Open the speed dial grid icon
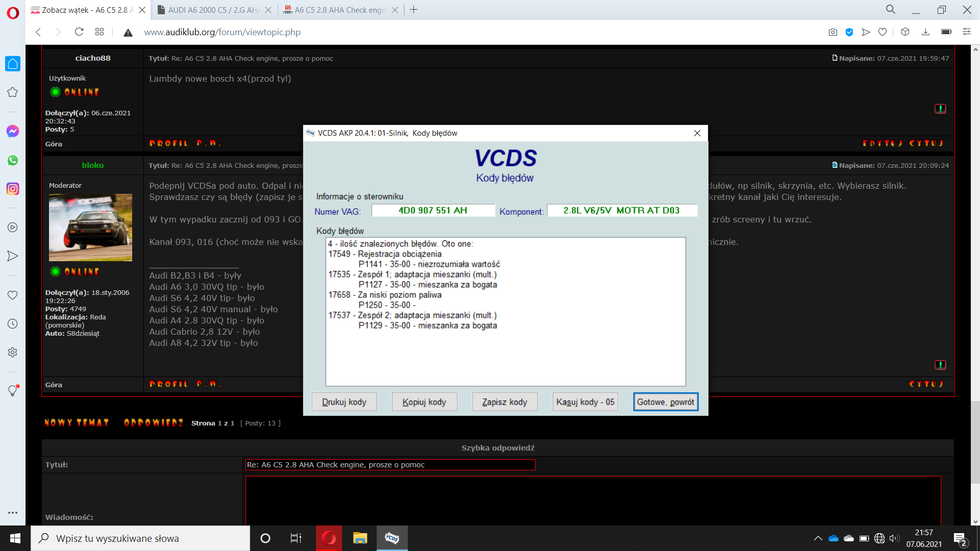This screenshot has width=980, height=551. pos(100,32)
